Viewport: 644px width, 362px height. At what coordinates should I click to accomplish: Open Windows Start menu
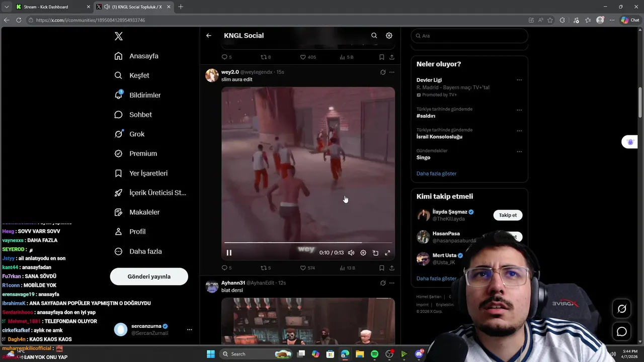point(211,354)
